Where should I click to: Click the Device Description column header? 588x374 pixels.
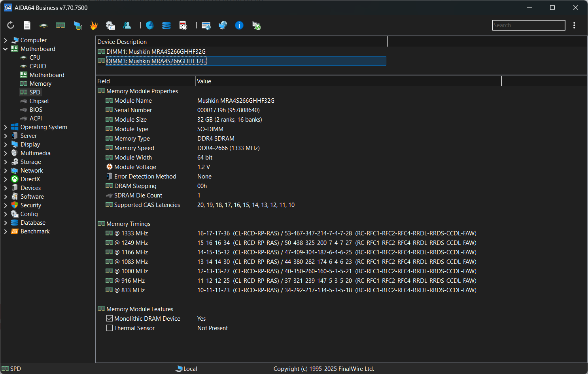tap(241, 41)
